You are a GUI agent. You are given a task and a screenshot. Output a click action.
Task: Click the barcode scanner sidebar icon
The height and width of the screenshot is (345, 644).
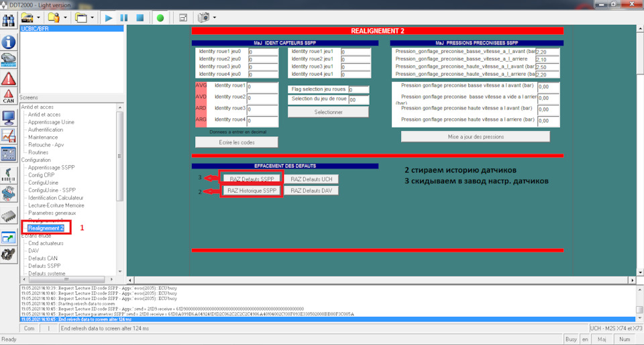pos(9,175)
